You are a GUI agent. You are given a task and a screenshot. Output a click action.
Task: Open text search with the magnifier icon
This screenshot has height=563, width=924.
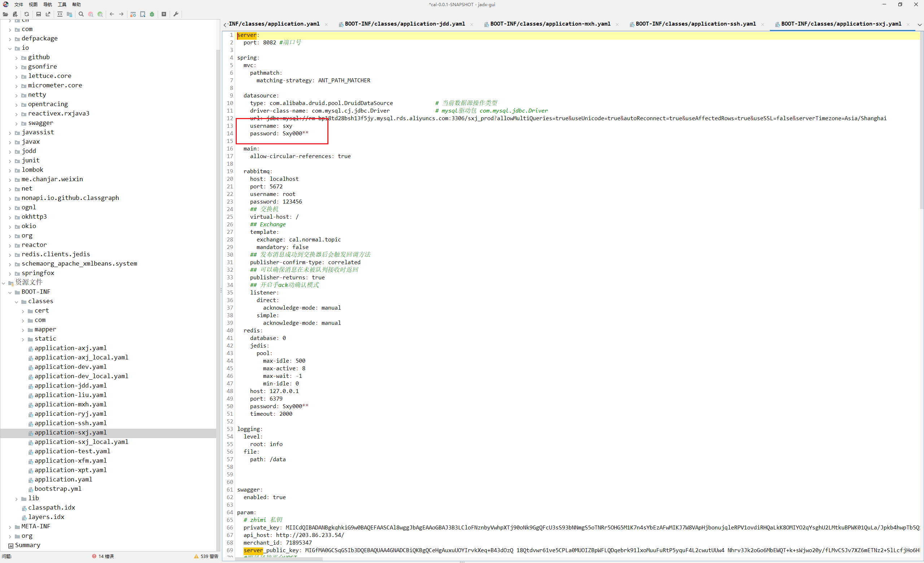click(81, 14)
